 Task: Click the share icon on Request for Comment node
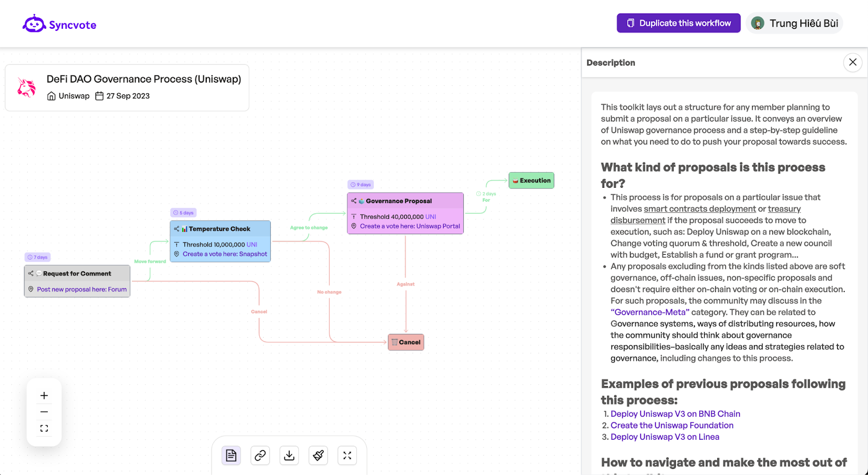point(31,274)
